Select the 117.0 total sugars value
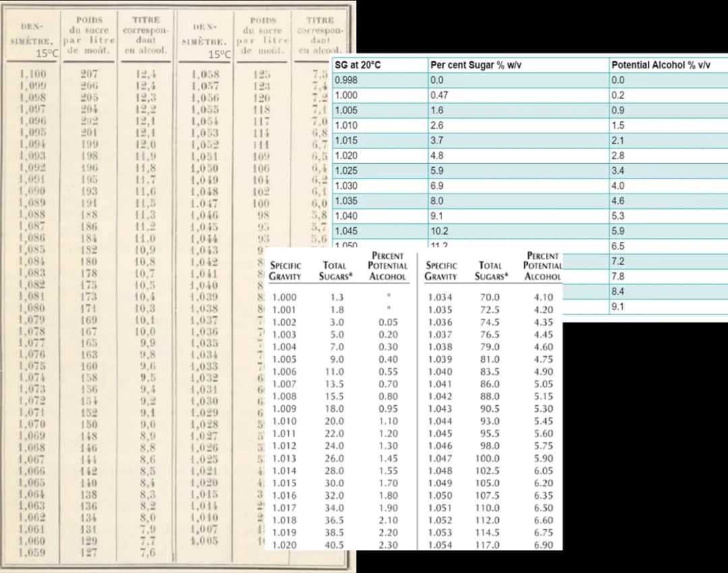Viewport: 728px width, 573px height. point(489,545)
